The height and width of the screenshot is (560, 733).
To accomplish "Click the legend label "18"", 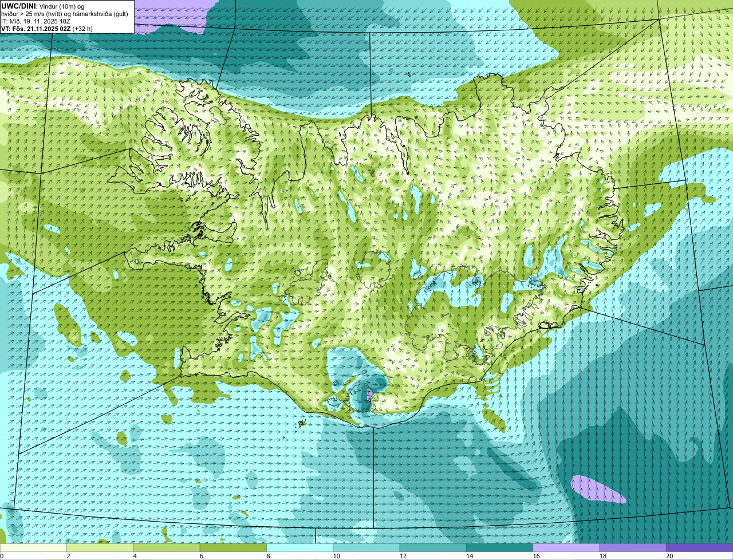I will [x=603, y=556].
